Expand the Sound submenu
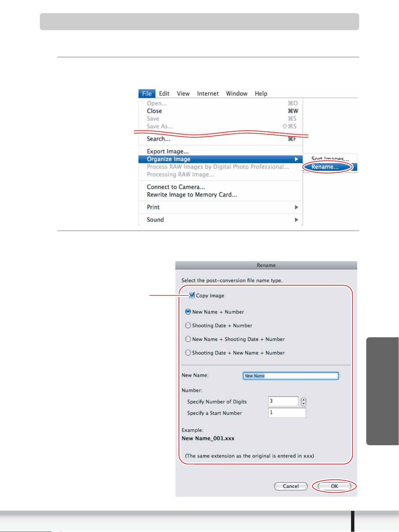This screenshot has height=532, width=399. click(220, 220)
